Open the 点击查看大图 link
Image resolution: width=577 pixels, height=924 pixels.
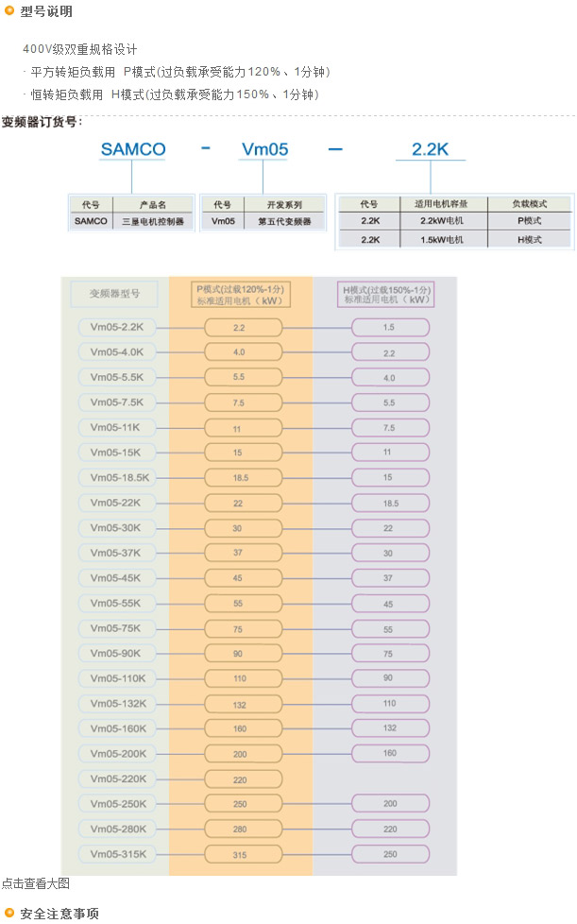tap(36, 883)
